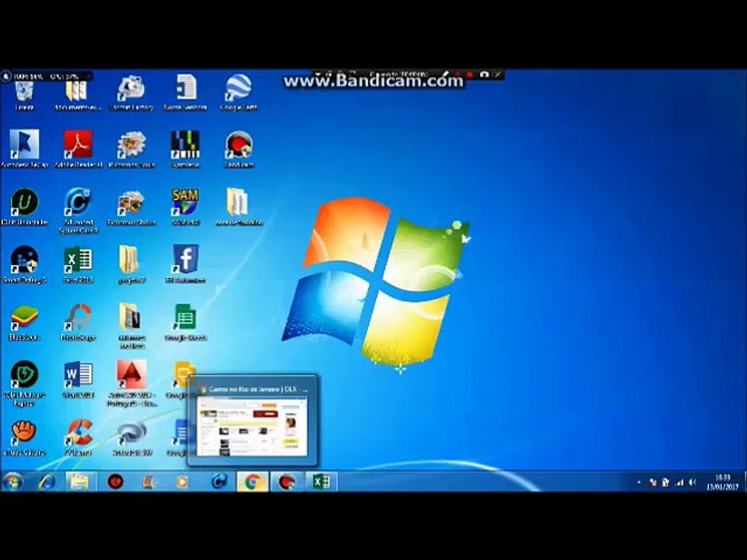Open Google Earth desktop shortcut
This screenshot has height=560, width=747.
point(239,93)
